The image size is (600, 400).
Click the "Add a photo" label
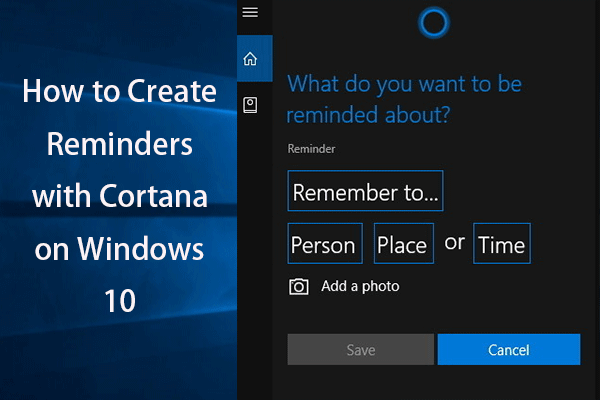point(360,286)
